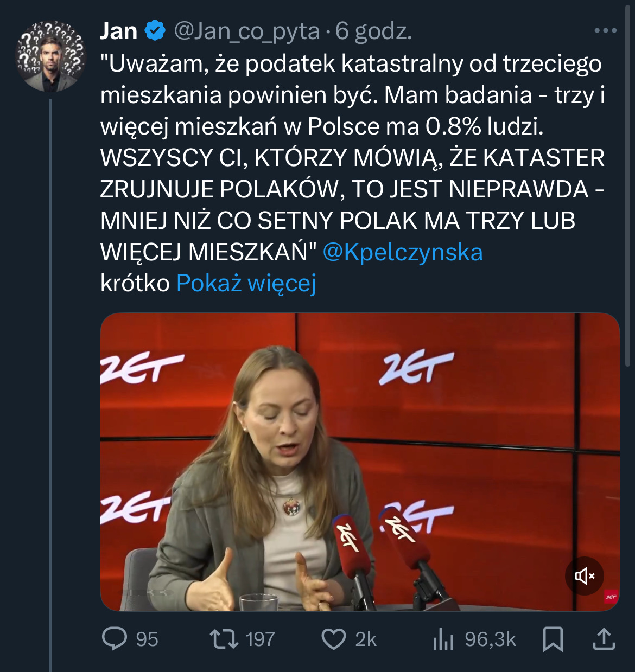Screen dimensions: 635x672
Task: Unmute the video with the speaker icon
Action: [x=585, y=575]
